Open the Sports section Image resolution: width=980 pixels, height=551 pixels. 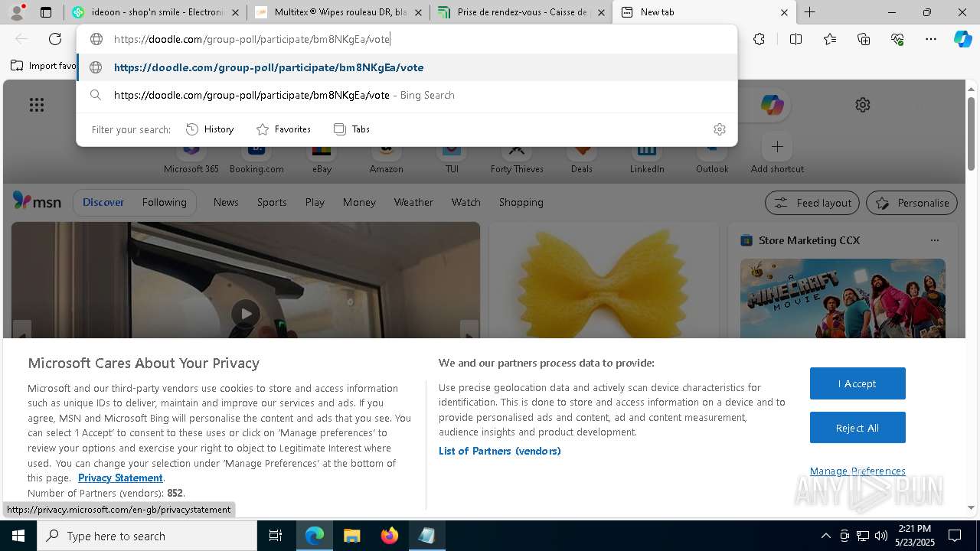pyautogui.click(x=272, y=202)
